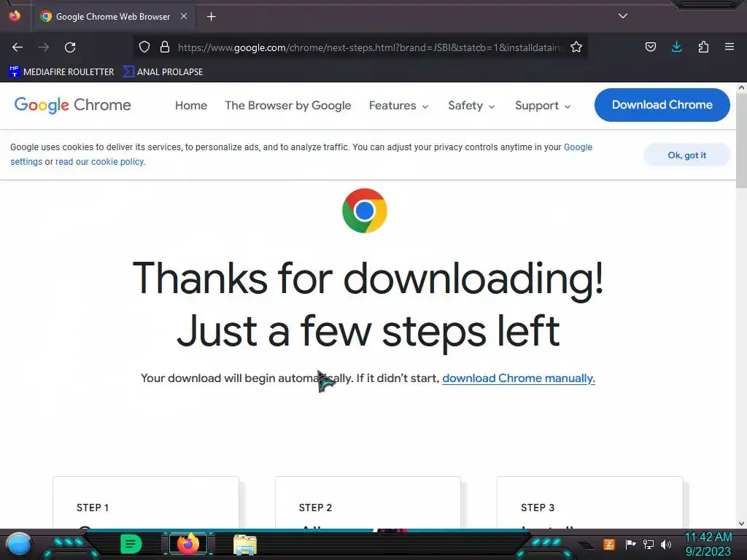Click download Chrome manually link
Viewport: 747px width, 560px height.
click(519, 378)
